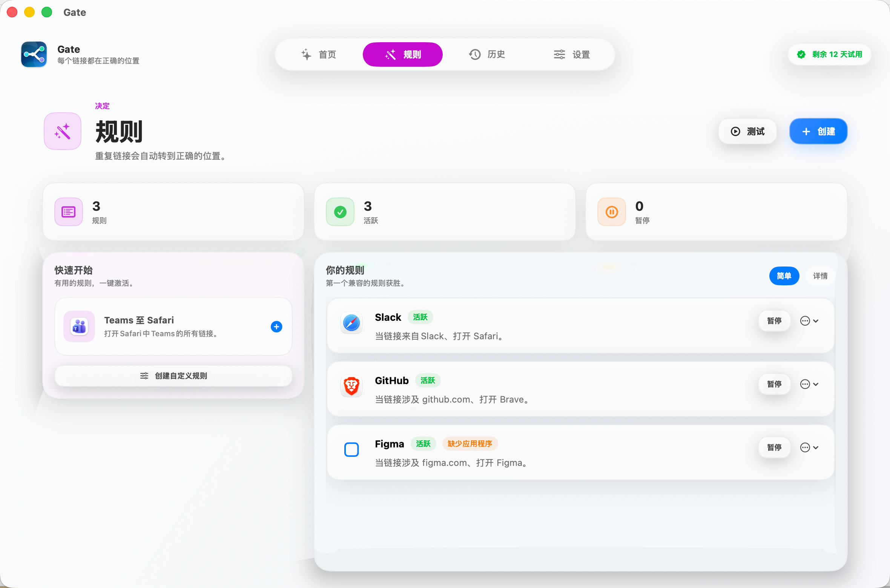Click the 活跃 badge on the Slack rule
Image resolution: width=890 pixels, height=588 pixels.
tap(420, 317)
